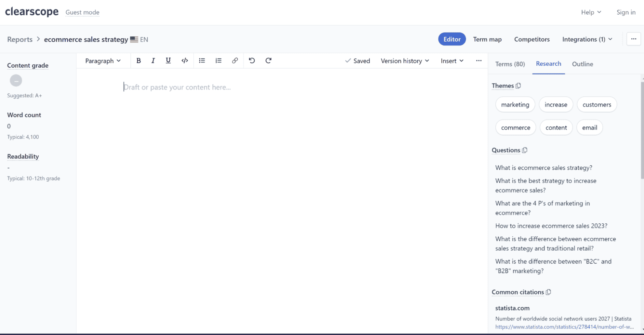Open the Paragraph style dropdown
Image resolution: width=644 pixels, height=335 pixels.
[103, 61]
